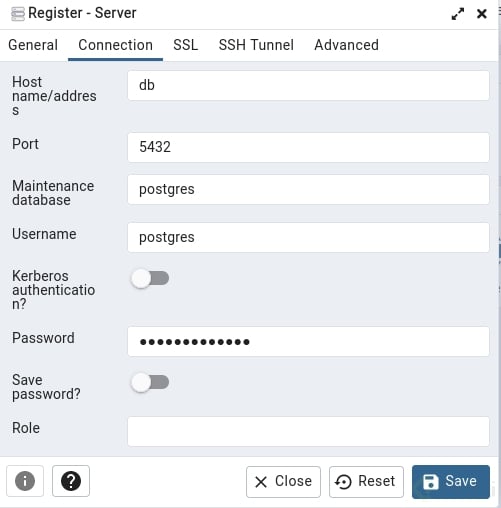
Task: Select the Connection tab
Action: pyautogui.click(x=115, y=45)
